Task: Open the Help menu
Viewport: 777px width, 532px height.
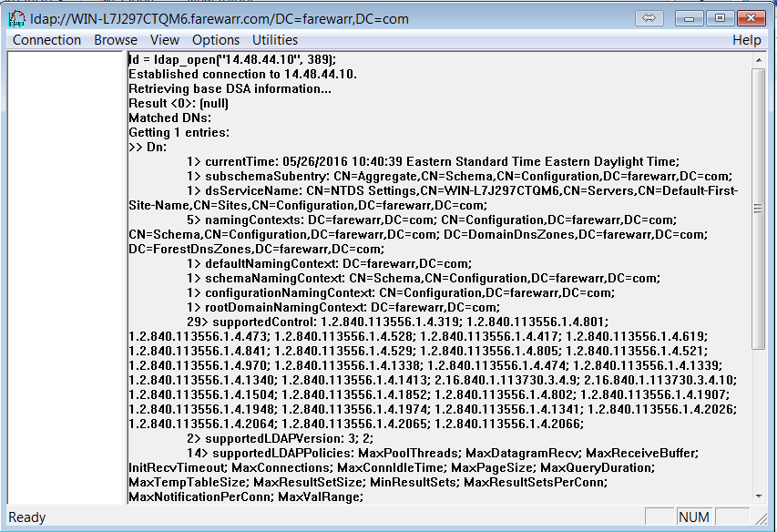Action: 746,40
